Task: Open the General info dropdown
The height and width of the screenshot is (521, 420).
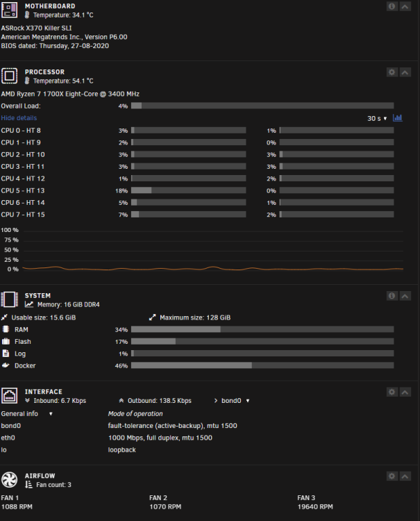Action: click(x=27, y=414)
